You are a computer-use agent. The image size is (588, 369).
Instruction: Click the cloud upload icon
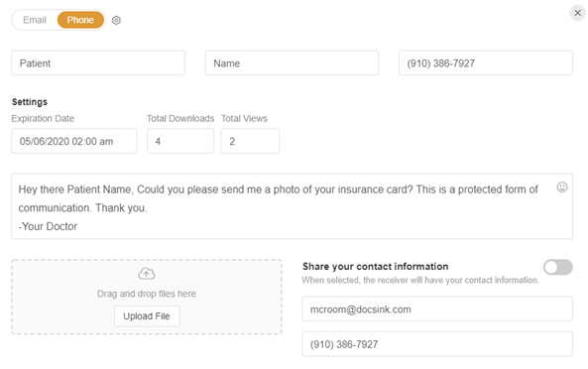coord(146,274)
